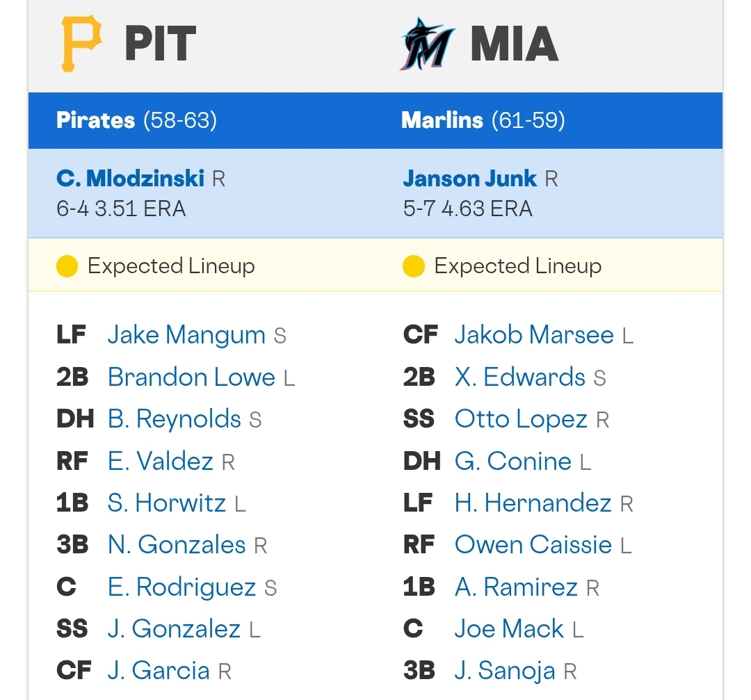Click E. Valdez in right field
The height and width of the screenshot is (700, 751).
click(x=161, y=461)
